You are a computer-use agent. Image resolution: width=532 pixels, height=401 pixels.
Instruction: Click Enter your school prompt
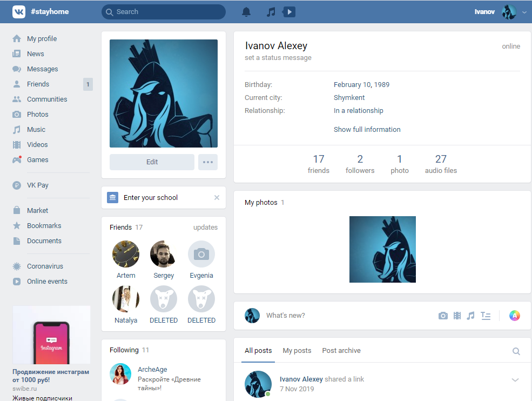pos(150,197)
